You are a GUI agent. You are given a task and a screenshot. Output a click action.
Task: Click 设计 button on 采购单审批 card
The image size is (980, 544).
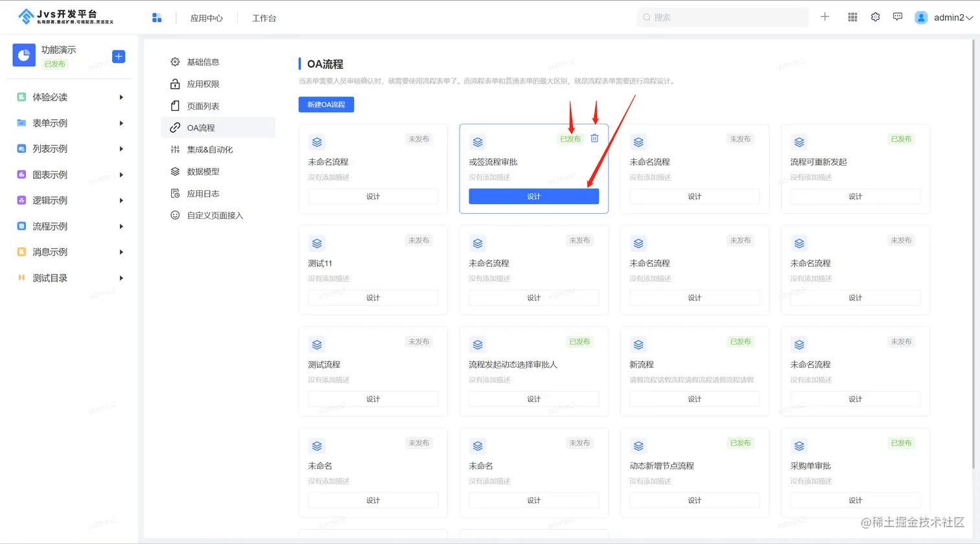[x=856, y=501]
